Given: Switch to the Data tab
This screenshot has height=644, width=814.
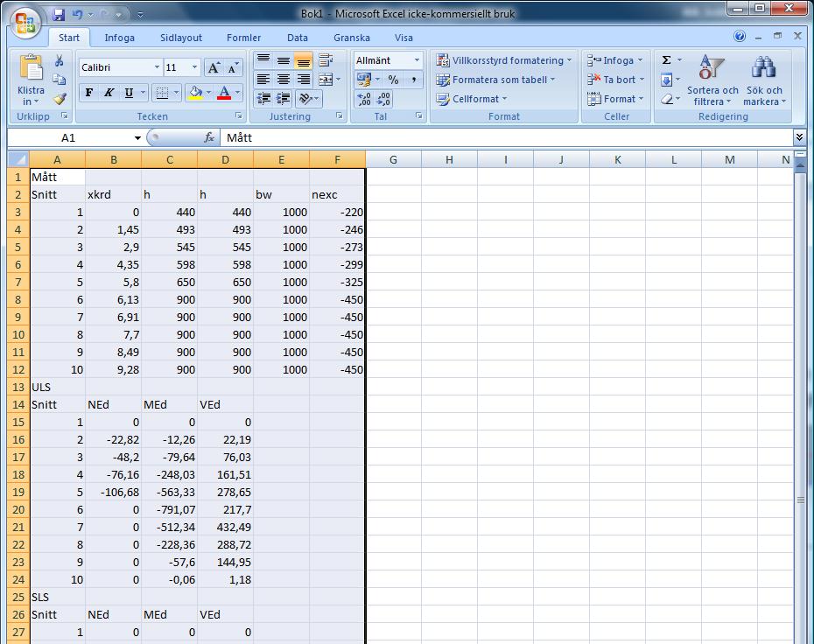Looking at the screenshot, I should click(x=298, y=38).
